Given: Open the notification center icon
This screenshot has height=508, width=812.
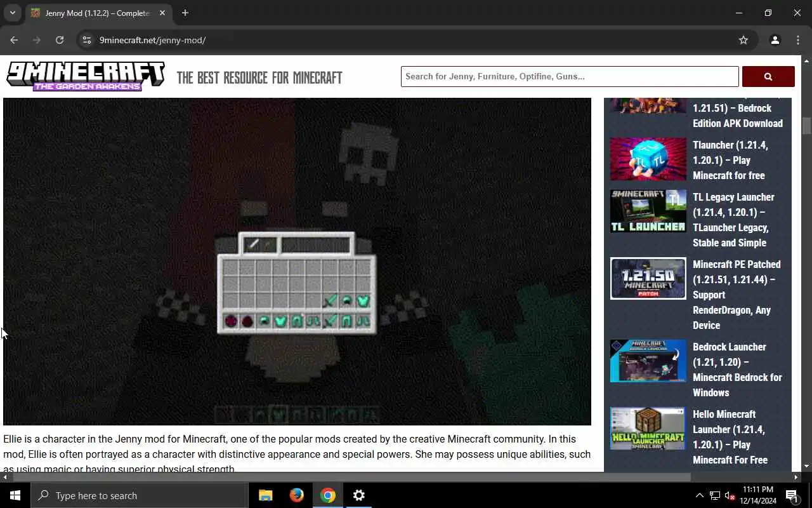Looking at the screenshot, I should pos(792,495).
